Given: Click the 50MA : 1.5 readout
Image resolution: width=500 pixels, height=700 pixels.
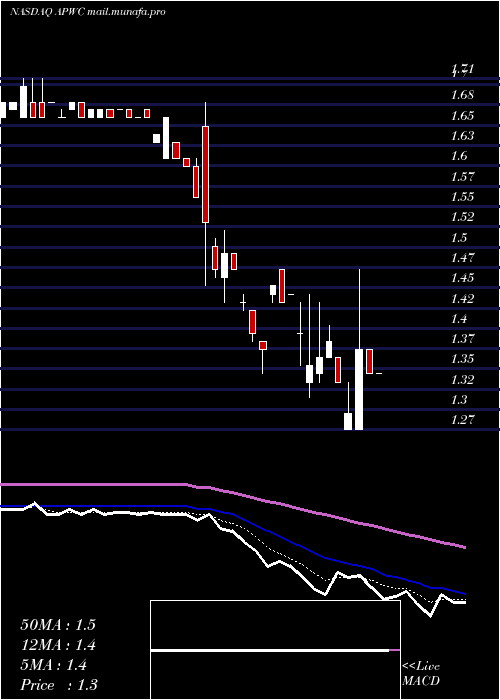Looking at the screenshot, I should 58,625.
